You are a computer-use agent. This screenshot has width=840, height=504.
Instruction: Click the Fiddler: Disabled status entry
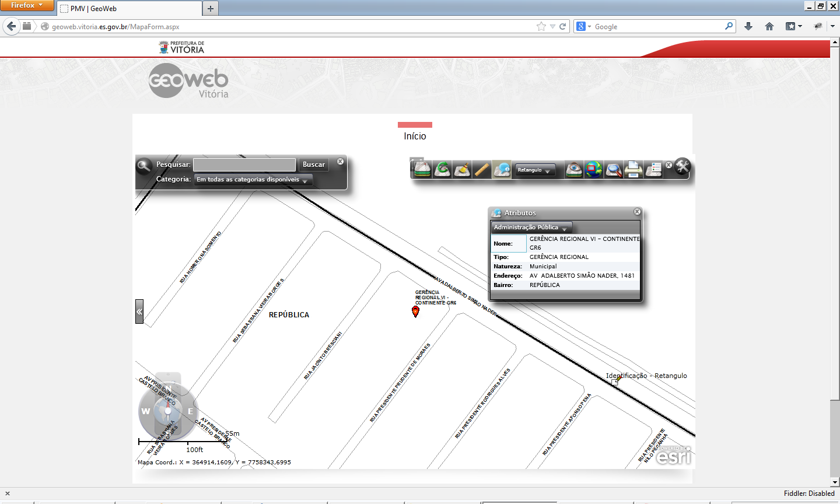coord(809,494)
